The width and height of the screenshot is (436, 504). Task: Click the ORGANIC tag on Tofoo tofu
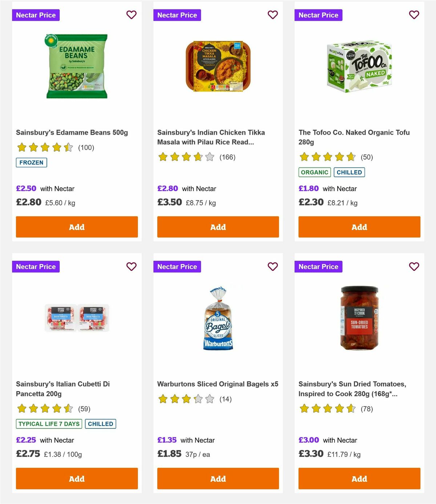[x=315, y=172]
